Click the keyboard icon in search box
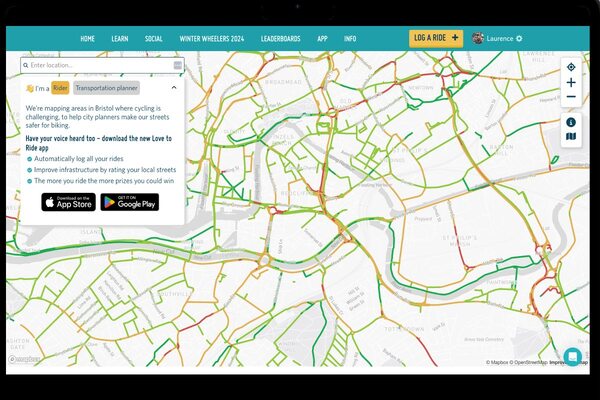 point(178,65)
